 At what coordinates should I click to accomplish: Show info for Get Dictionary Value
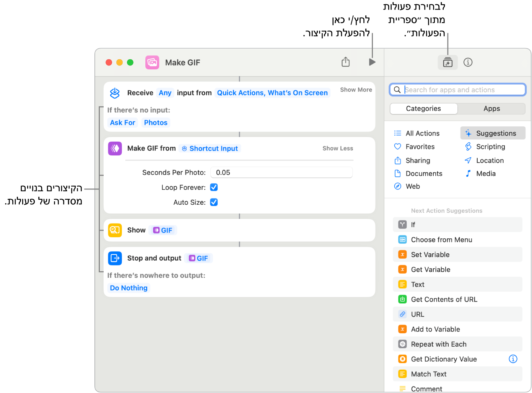coord(513,359)
